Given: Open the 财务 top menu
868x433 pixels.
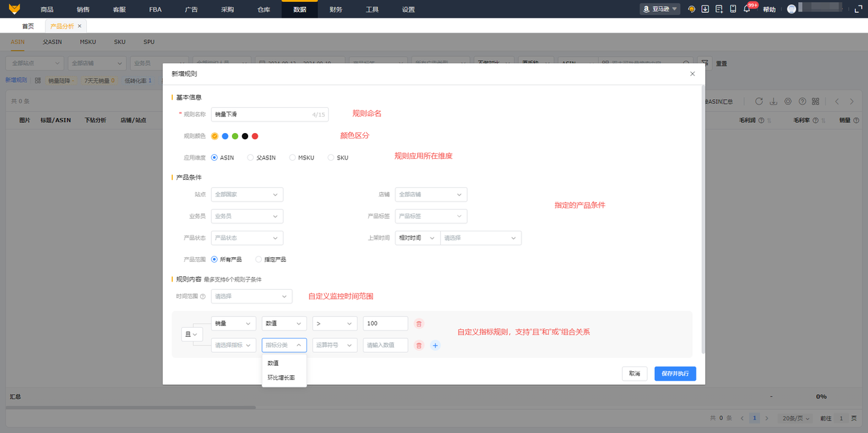Looking at the screenshot, I should click(336, 10).
